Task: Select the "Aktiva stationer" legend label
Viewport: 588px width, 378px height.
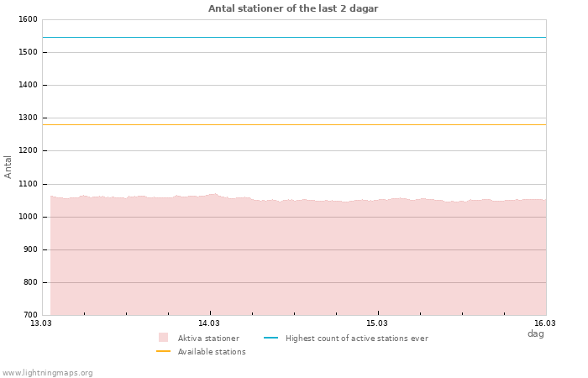Action: pyautogui.click(x=208, y=339)
